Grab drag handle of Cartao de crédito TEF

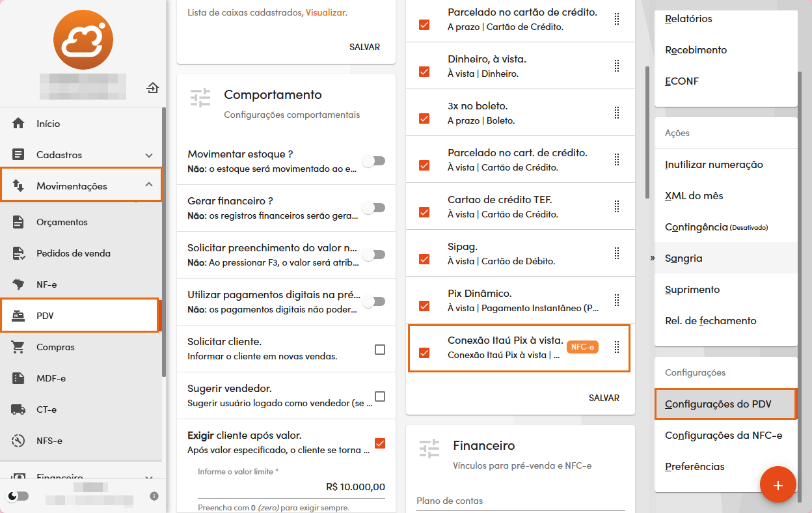coord(617,206)
